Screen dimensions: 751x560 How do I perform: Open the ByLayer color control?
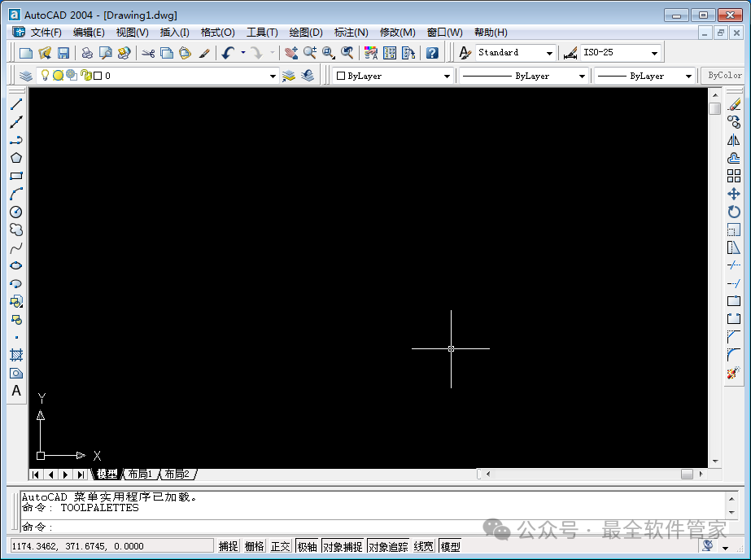point(392,76)
